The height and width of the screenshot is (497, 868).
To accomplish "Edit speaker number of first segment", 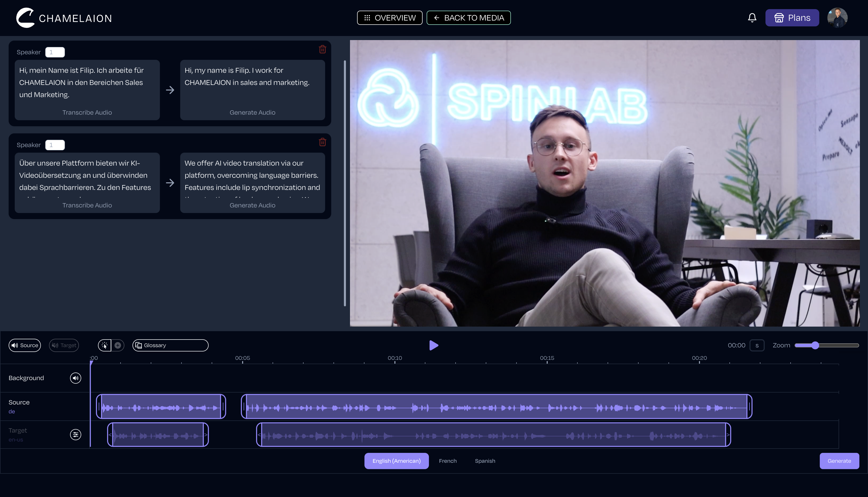I will point(55,52).
